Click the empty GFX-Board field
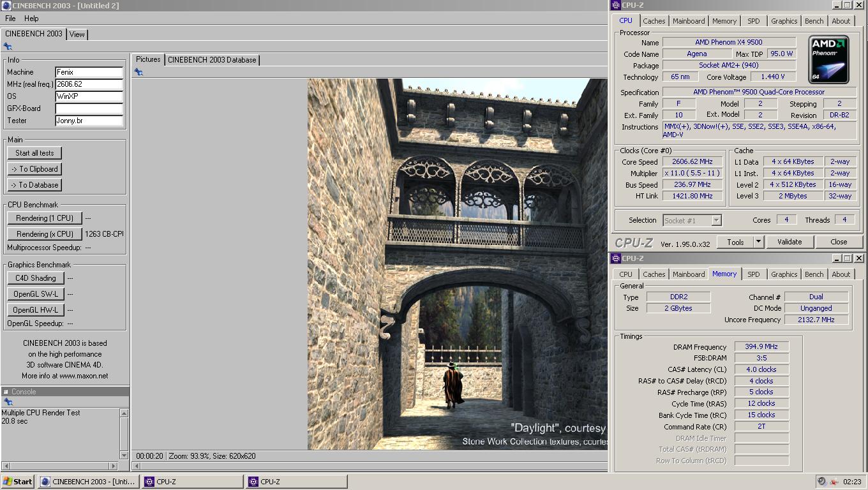868x490 pixels. [89, 108]
